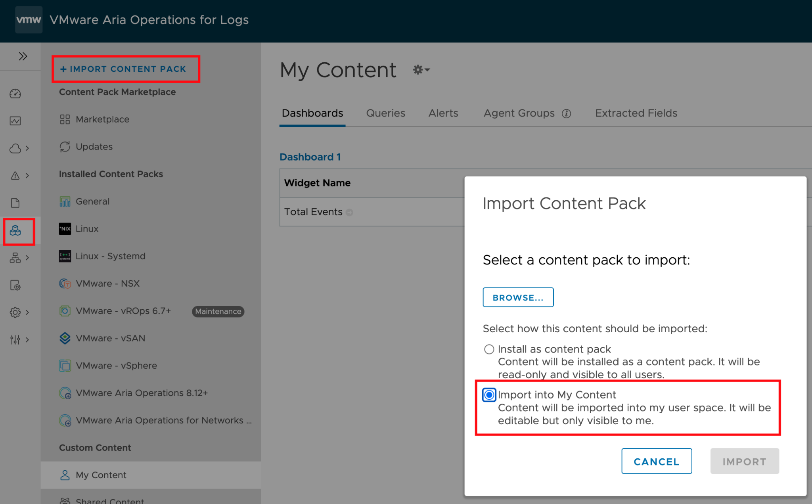Select the Explore Logs chart icon
812x504 pixels.
[15, 121]
